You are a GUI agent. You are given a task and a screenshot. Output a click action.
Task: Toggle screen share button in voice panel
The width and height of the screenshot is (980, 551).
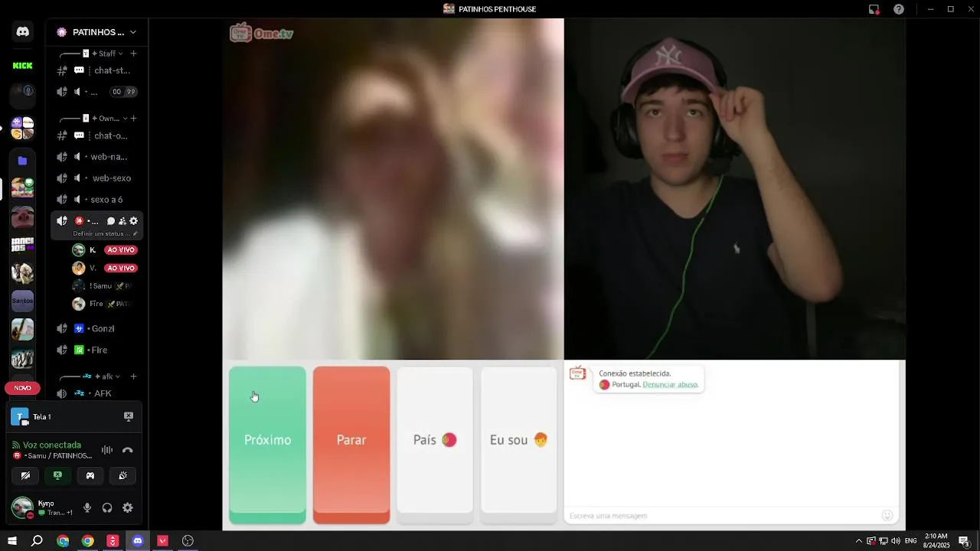pos(57,475)
